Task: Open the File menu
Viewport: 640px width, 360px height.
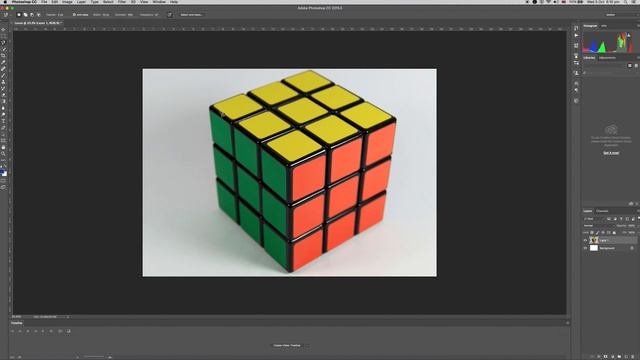Action: click(x=44, y=2)
